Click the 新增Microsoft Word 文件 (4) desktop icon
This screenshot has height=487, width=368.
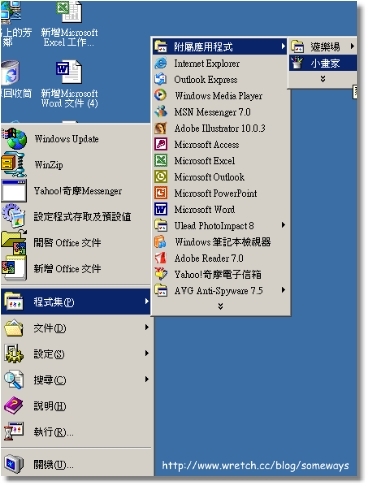tap(69, 72)
